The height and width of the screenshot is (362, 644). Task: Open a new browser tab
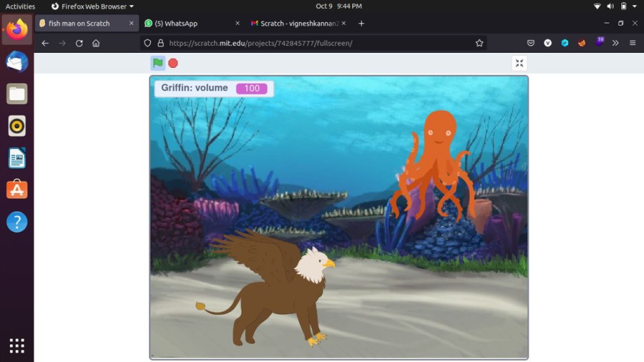[362, 23]
